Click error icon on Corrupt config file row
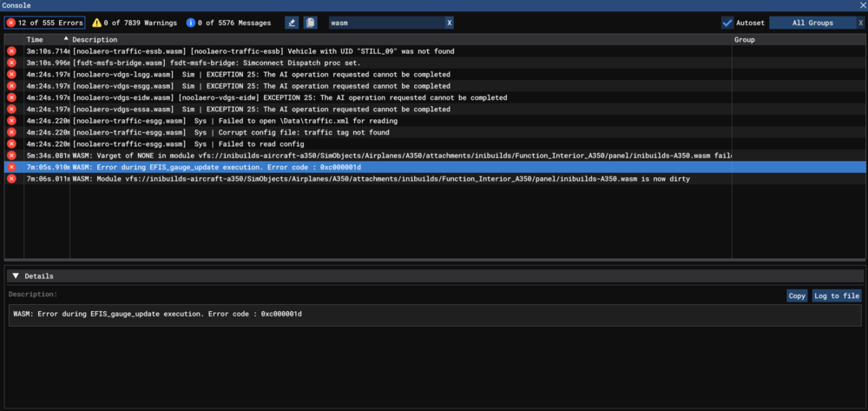 pos(12,132)
